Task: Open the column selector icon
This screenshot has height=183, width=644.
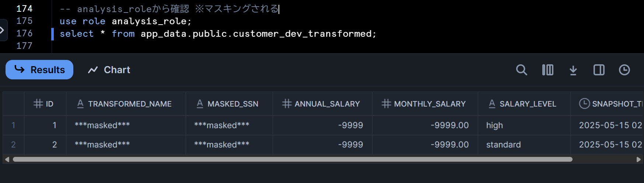Action: [547, 70]
